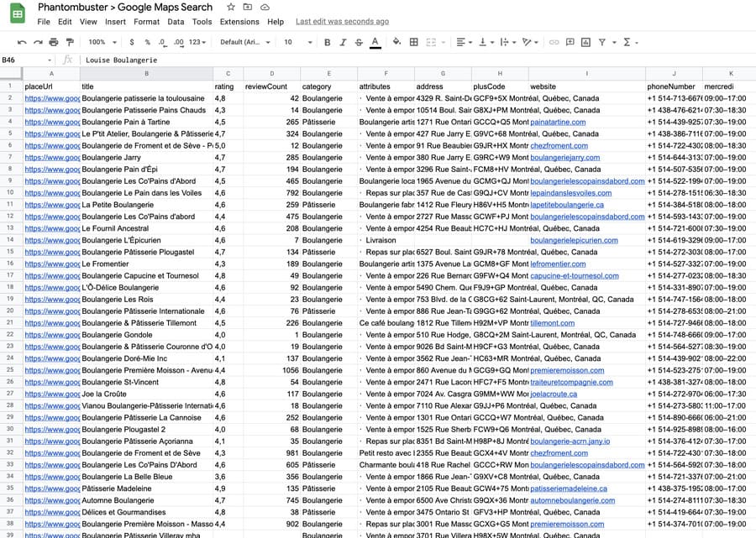Expand the merge type dropdown arrow
Screen dimensions: 756x538
point(443,42)
